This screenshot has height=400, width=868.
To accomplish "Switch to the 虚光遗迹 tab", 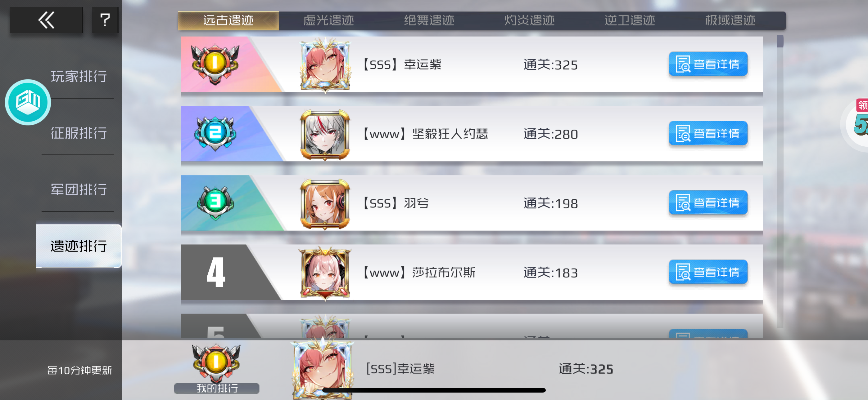I will click(x=328, y=20).
